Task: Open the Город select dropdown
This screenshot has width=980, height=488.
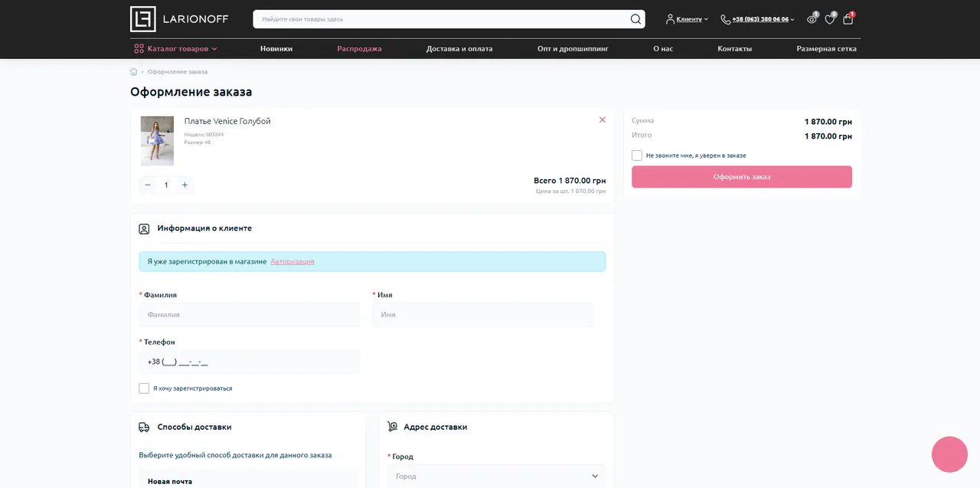Action: [496, 477]
